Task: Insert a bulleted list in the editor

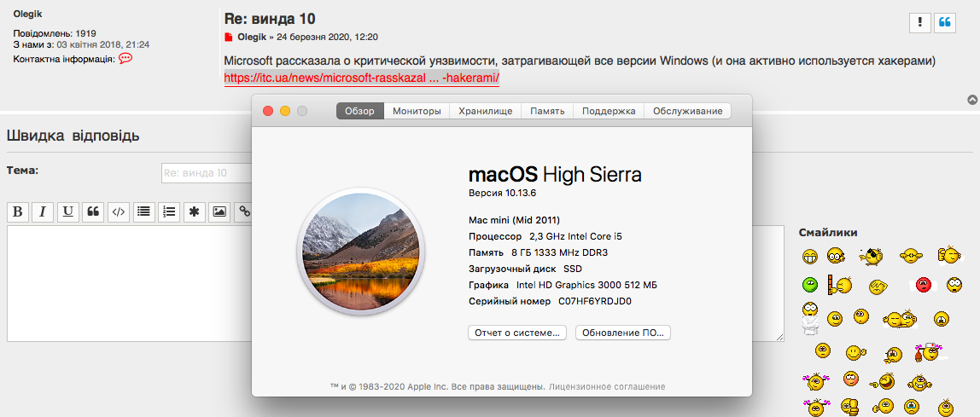Action: [143, 212]
